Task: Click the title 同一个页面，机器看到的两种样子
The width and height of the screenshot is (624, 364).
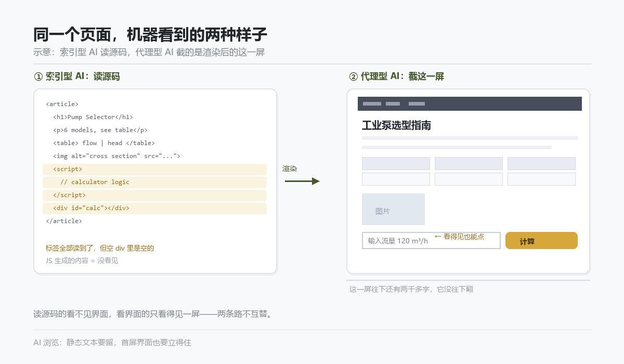Action: coord(150,35)
